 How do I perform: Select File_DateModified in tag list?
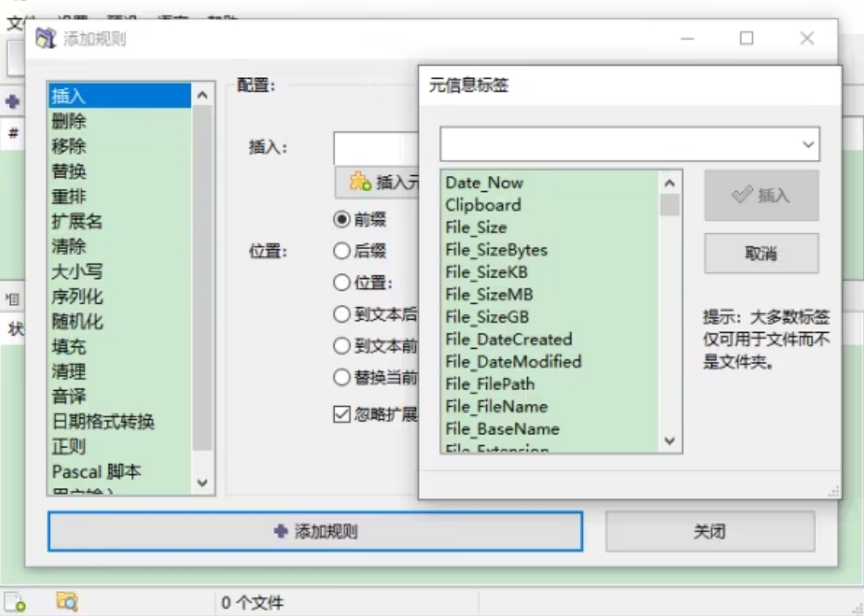tap(513, 362)
